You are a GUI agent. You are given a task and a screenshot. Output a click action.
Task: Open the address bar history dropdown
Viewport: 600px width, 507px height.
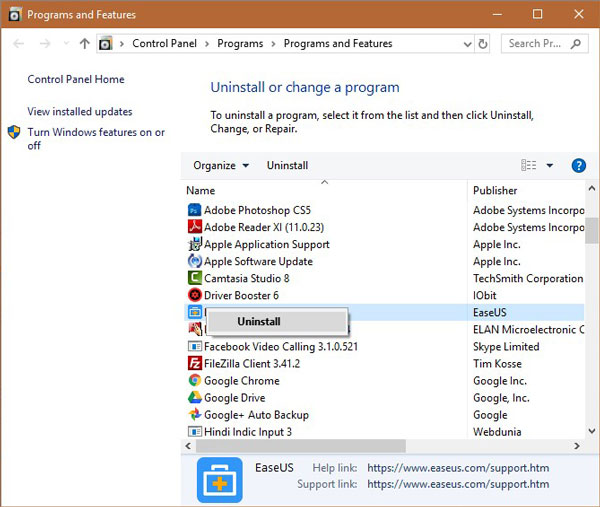click(x=467, y=44)
